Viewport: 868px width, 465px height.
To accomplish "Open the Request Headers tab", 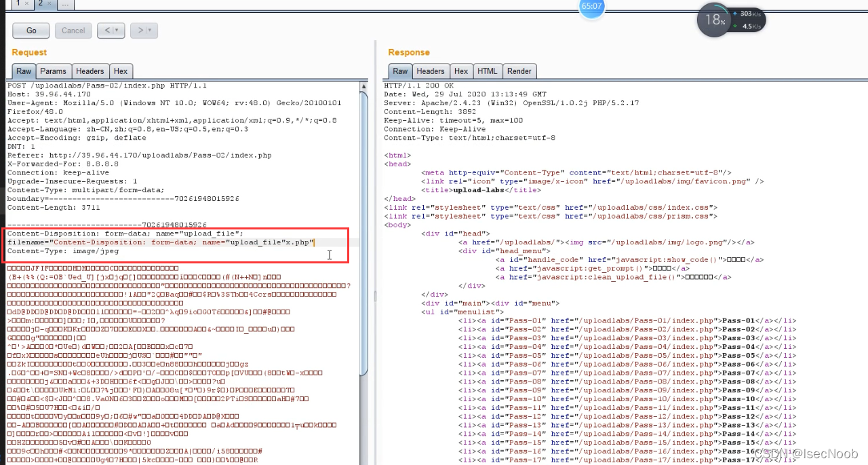I will (x=90, y=71).
